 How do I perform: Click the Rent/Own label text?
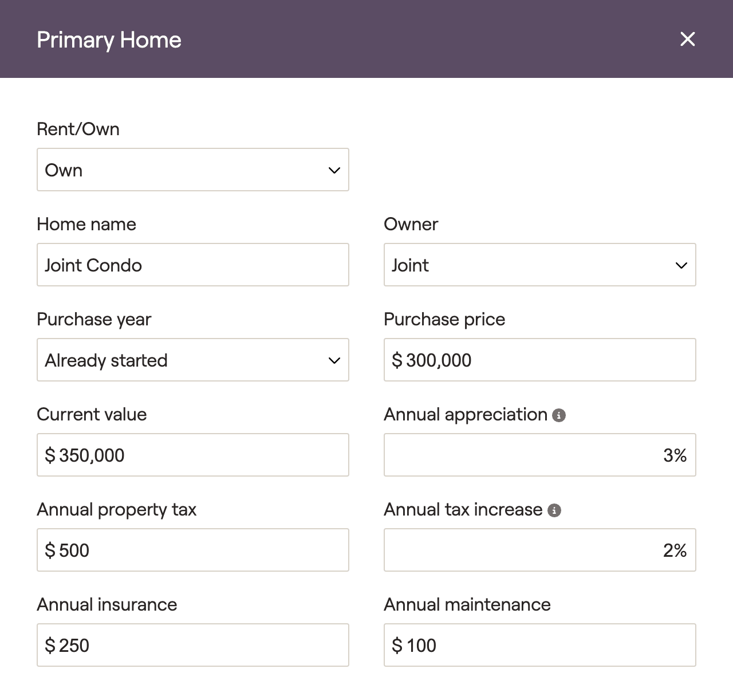coord(78,129)
